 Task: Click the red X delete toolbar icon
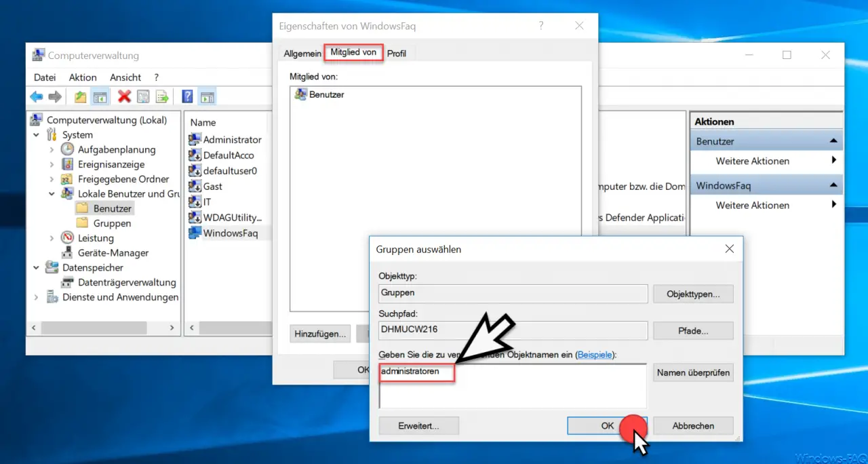[x=124, y=97]
